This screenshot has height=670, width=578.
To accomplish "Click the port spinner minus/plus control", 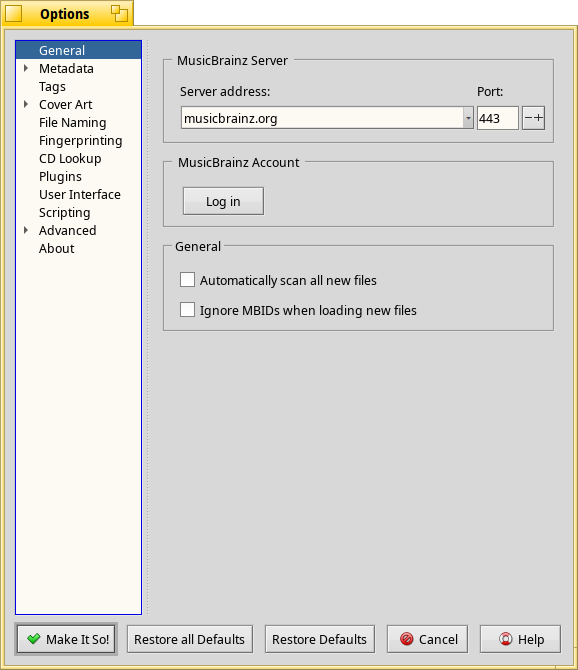I will pos(533,118).
